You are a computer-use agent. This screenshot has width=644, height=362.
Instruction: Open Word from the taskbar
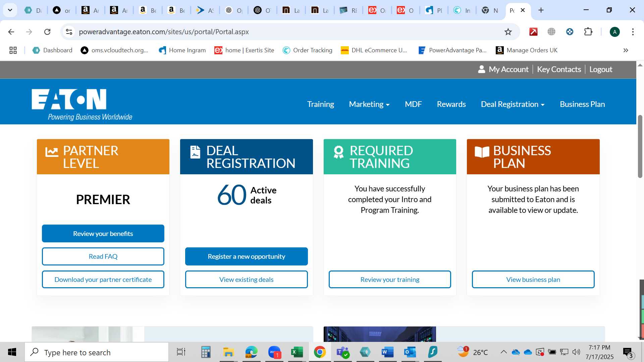pos(388,352)
